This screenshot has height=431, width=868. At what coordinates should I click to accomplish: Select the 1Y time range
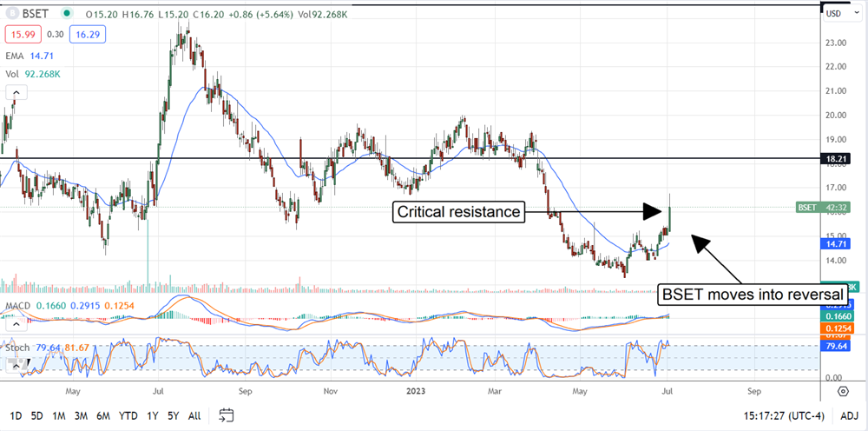point(154,414)
